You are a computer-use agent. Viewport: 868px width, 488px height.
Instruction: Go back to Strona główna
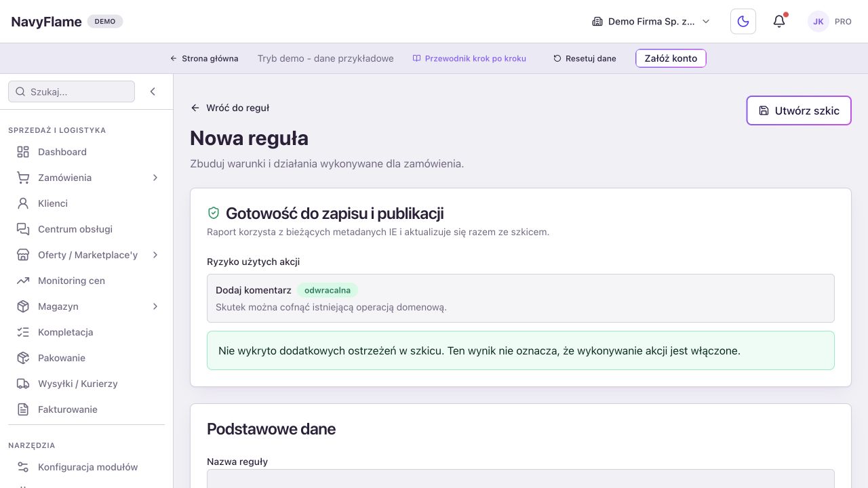pyautogui.click(x=204, y=58)
